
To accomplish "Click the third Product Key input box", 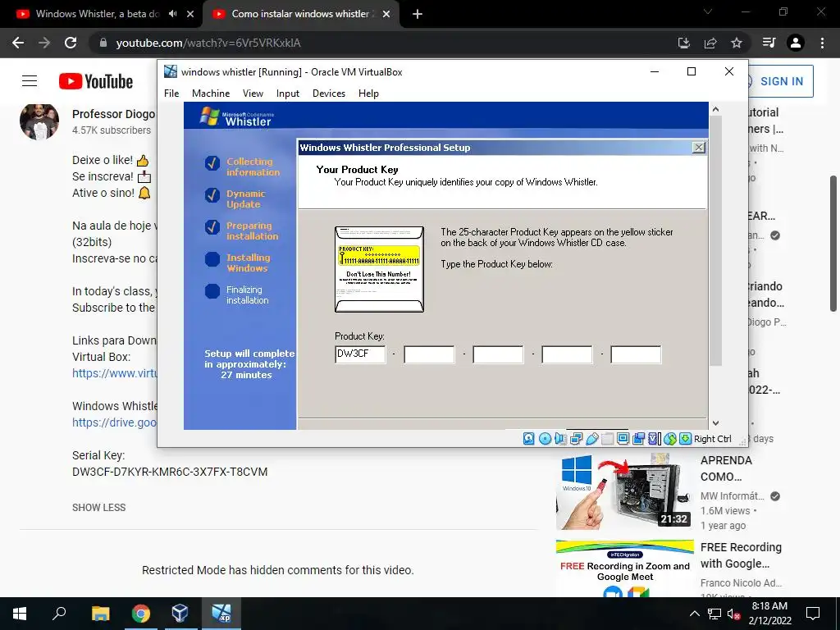I will click(x=498, y=354).
